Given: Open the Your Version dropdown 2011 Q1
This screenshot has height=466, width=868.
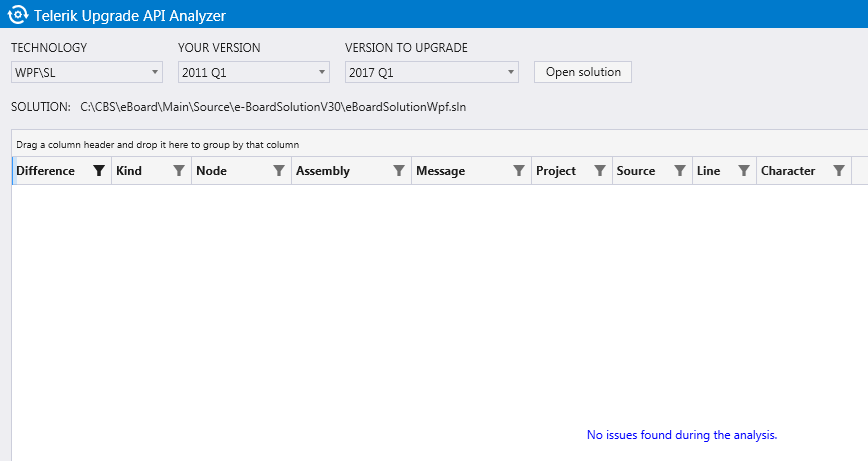Looking at the screenshot, I should 253,72.
